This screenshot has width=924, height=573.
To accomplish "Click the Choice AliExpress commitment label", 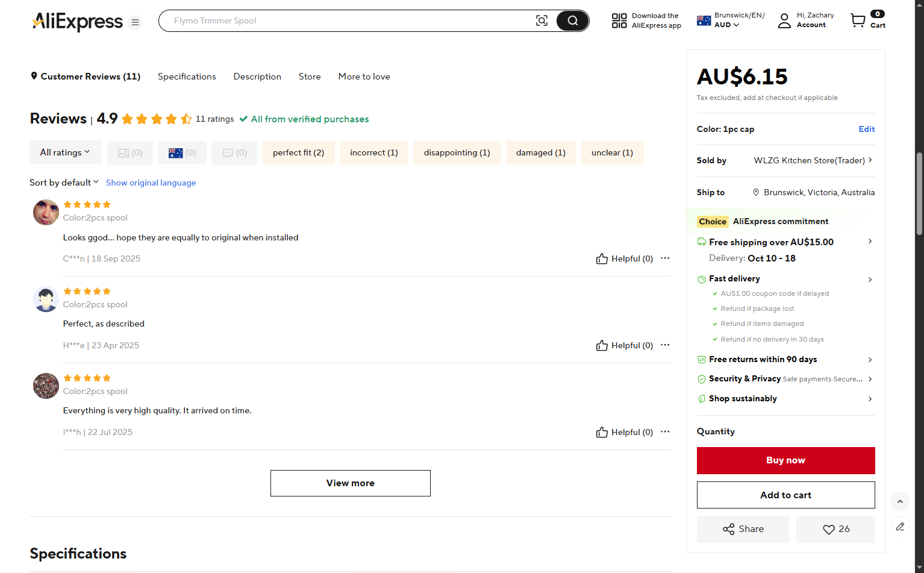I will tap(763, 222).
